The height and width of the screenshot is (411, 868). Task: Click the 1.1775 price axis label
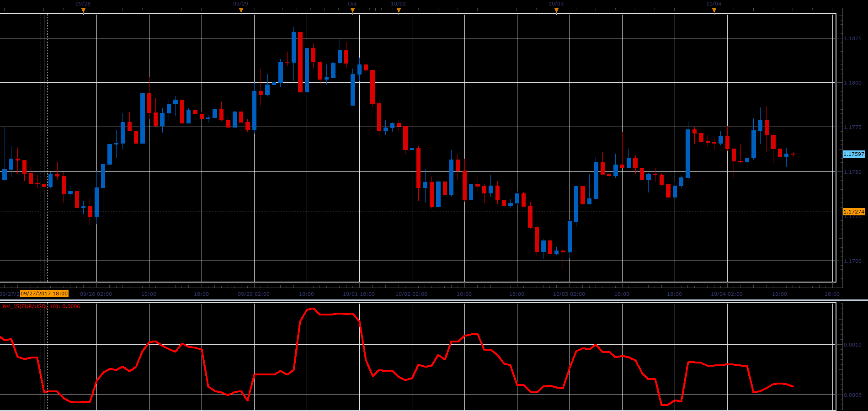852,127
